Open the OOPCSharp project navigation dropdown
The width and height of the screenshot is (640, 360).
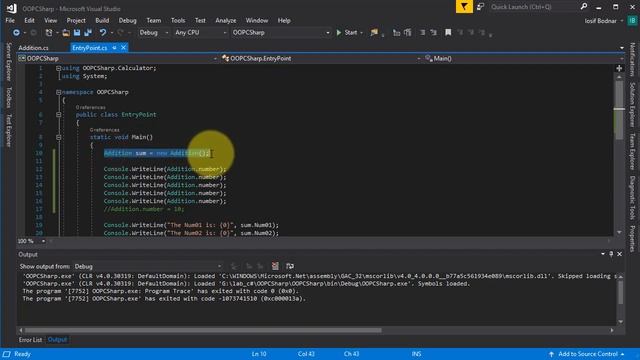(x=117, y=58)
